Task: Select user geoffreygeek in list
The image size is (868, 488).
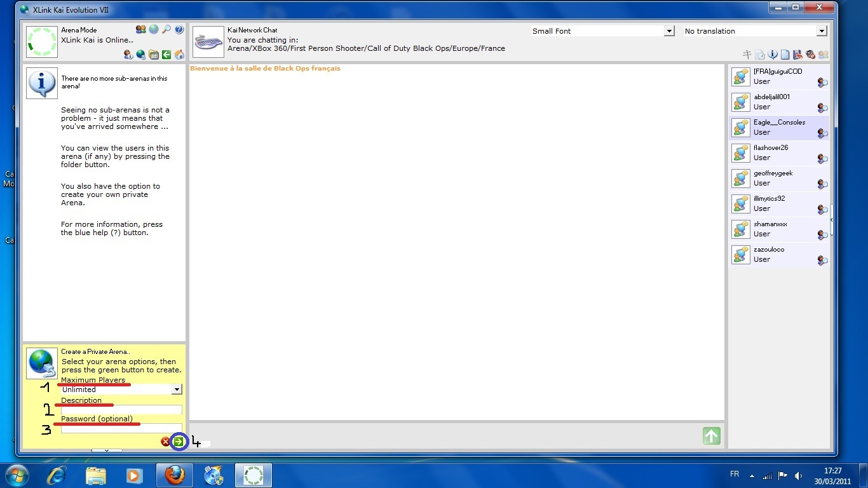Action: click(780, 178)
